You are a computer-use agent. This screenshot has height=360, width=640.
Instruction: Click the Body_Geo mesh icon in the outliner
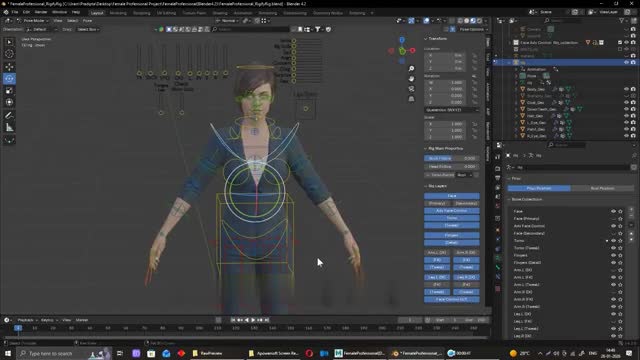coord(522,89)
